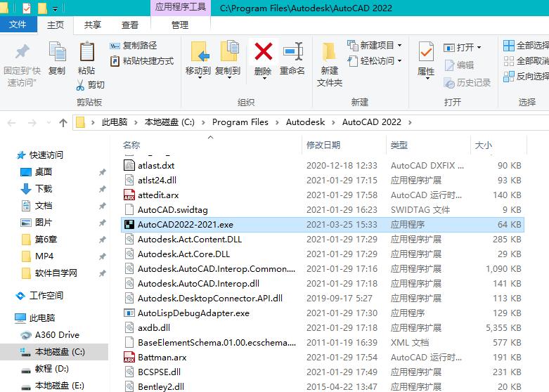Open Desktop (桌面) in sidebar
Image resolution: width=549 pixels, height=392 pixels.
coord(44,172)
